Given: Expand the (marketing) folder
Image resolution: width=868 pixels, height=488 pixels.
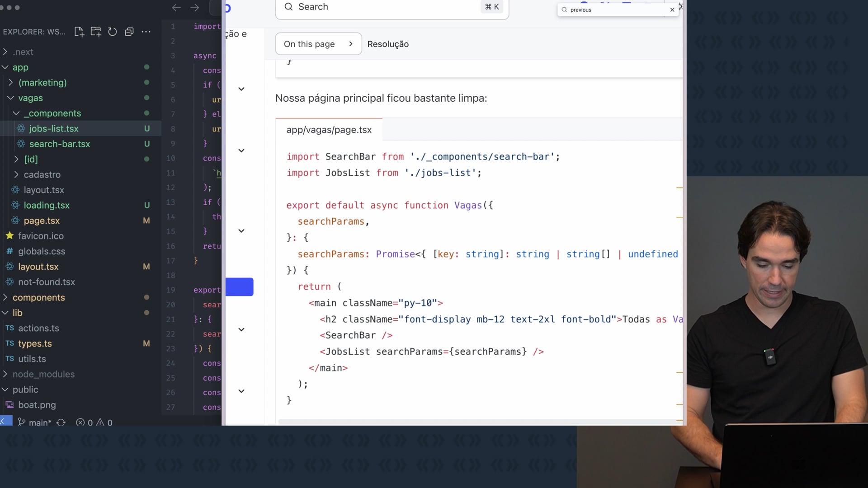Looking at the screenshot, I should 42,83.
